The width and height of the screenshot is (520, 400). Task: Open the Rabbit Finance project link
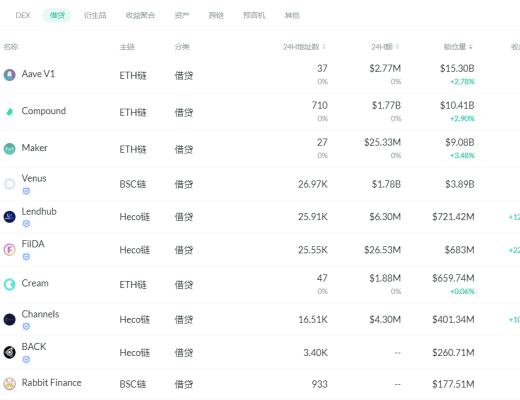(51, 383)
